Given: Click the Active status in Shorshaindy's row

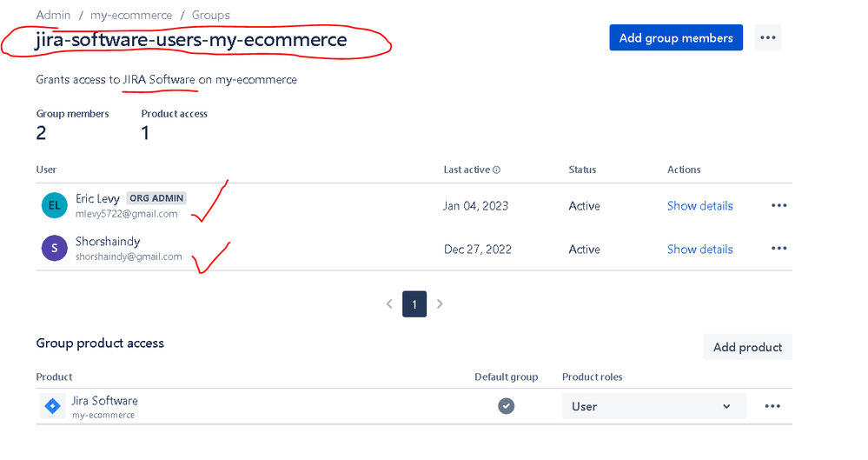Looking at the screenshot, I should pos(584,250).
